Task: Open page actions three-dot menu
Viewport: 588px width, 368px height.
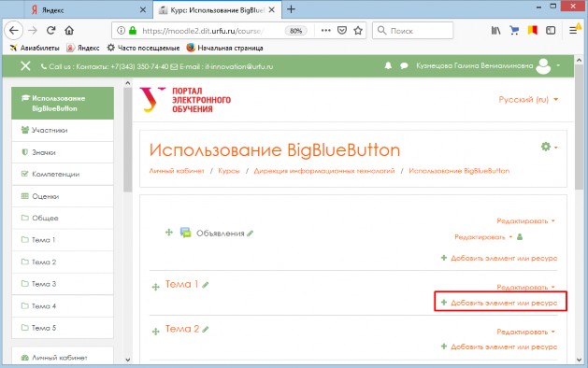Action: [x=326, y=31]
